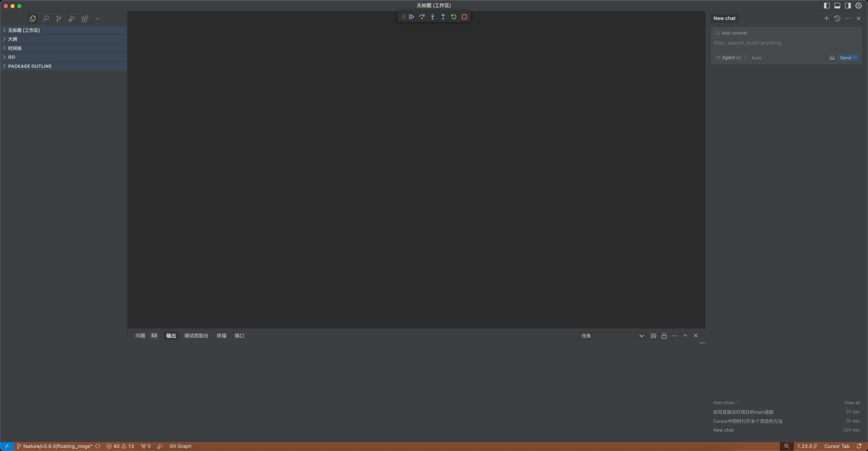Open the 任务 output channel dropdown
The height and width of the screenshot is (451, 868).
[x=612, y=336]
